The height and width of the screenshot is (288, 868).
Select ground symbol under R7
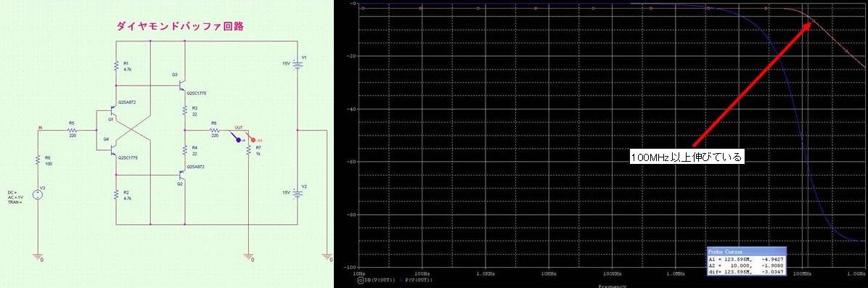coord(248,256)
